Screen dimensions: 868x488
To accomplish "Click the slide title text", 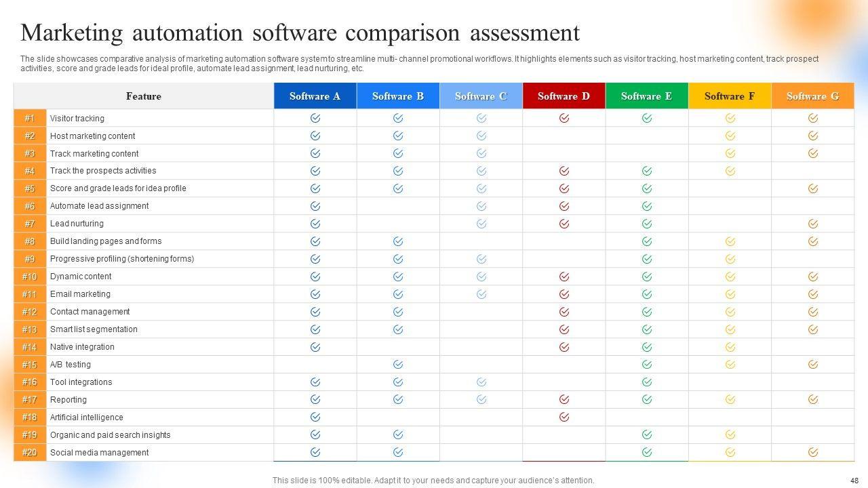I will [300, 33].
